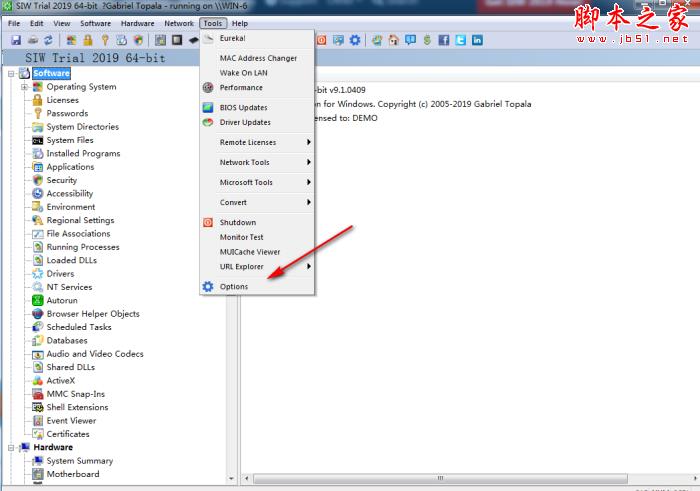
Task: Choose Wake On LAN entry
Action: pos(257,73)
